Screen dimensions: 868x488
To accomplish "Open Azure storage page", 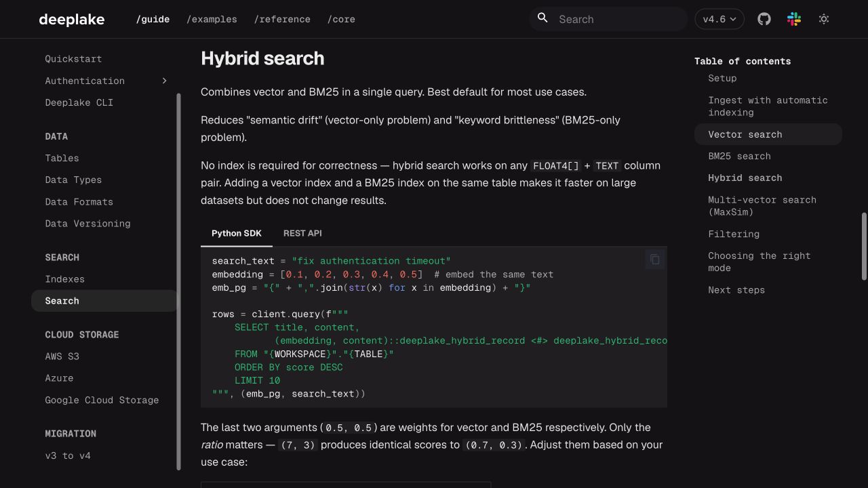I will 59,378.
